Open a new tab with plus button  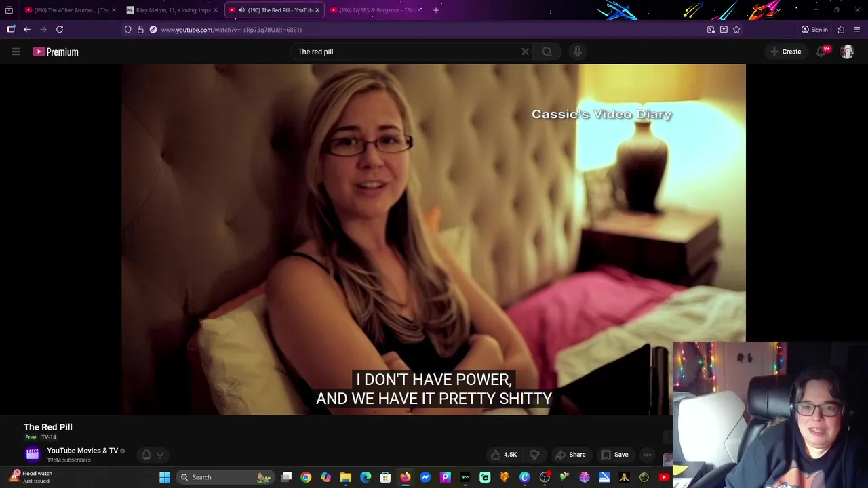tap(436, 10)
